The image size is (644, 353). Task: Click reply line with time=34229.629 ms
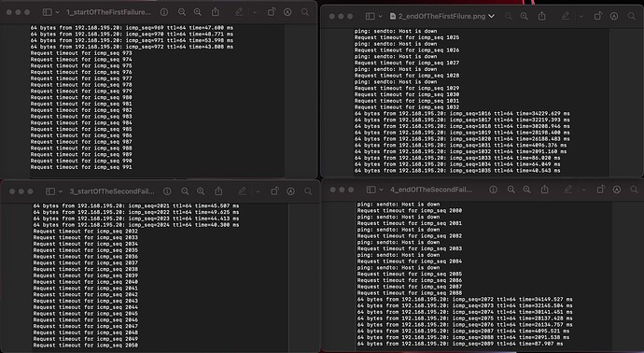point(462,113)
